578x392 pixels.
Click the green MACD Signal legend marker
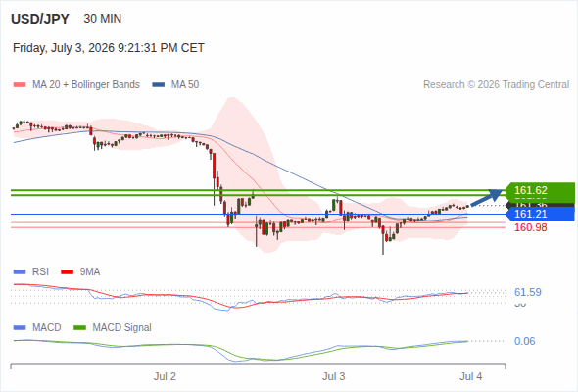point(79,328)
